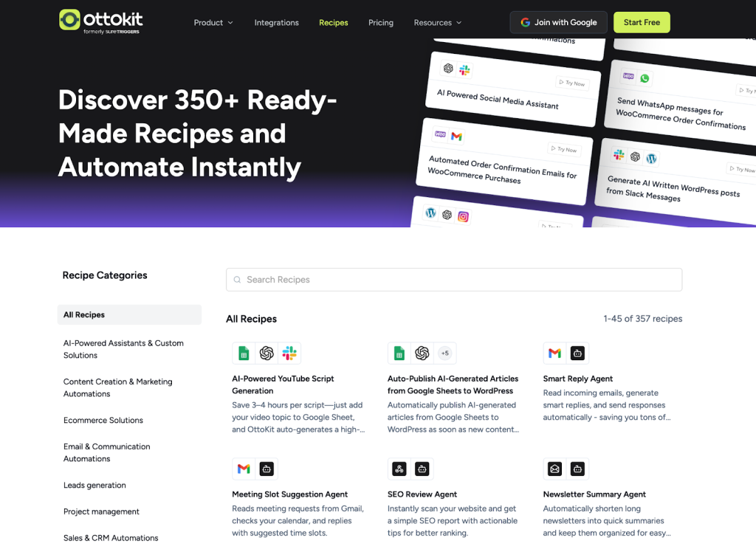Screen dimensions: 756x552
Task: Click the +5 badge on Auto-Publish Articles recipe
Action: tap(445, 353)
